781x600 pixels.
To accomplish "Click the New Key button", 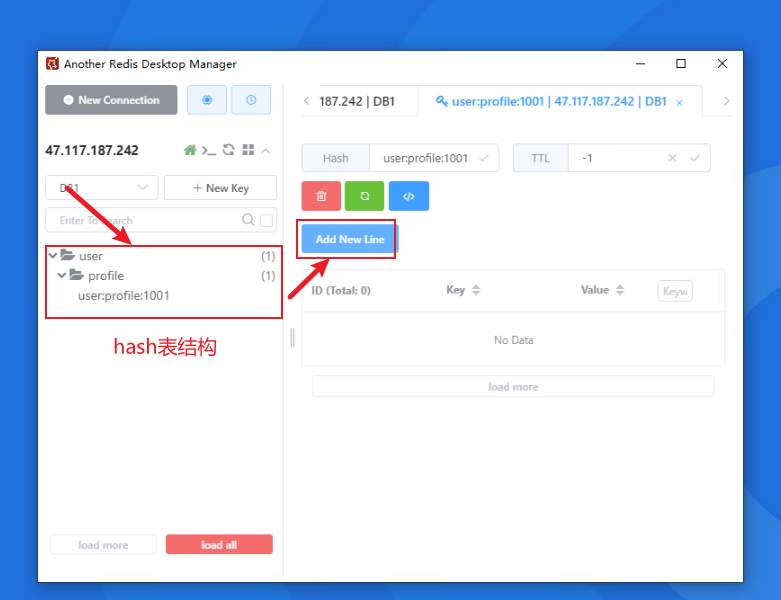I will (x=221, y=188).
